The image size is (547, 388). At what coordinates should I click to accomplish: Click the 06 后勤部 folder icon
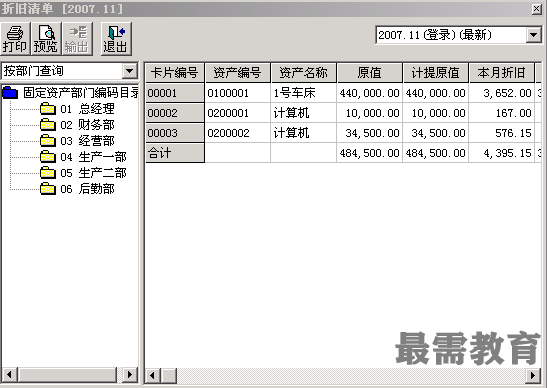[x=48, y=189]
